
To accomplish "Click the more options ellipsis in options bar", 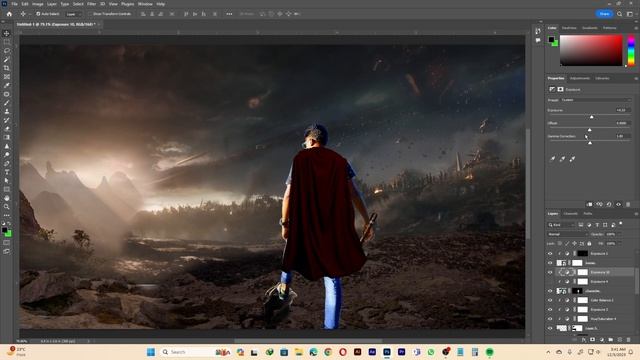I will [229, 14].
